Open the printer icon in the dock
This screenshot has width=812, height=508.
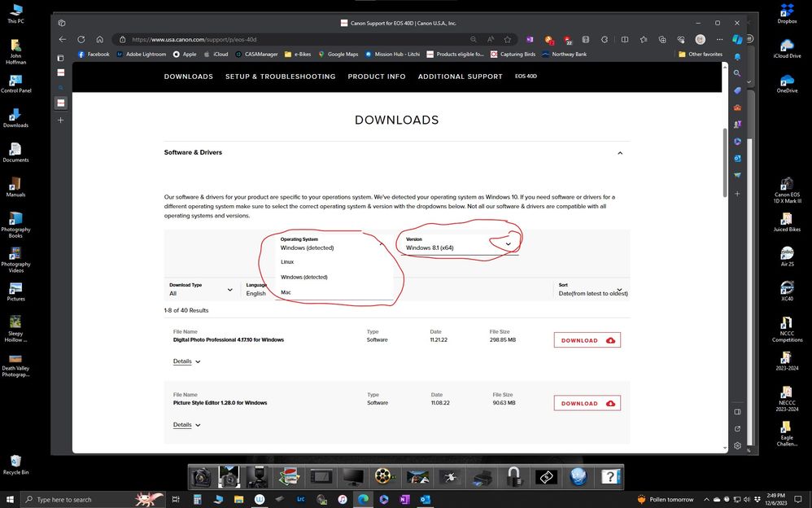coord(482,477)
